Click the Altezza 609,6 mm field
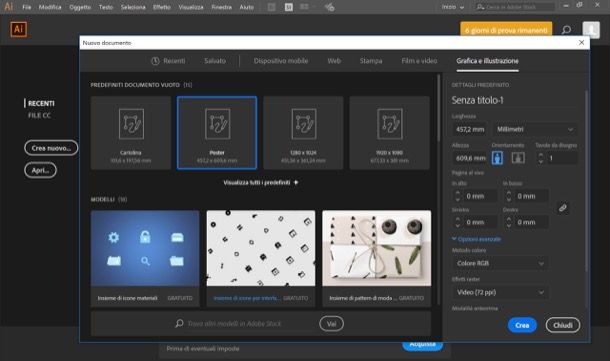 click(x=470, y=158)
